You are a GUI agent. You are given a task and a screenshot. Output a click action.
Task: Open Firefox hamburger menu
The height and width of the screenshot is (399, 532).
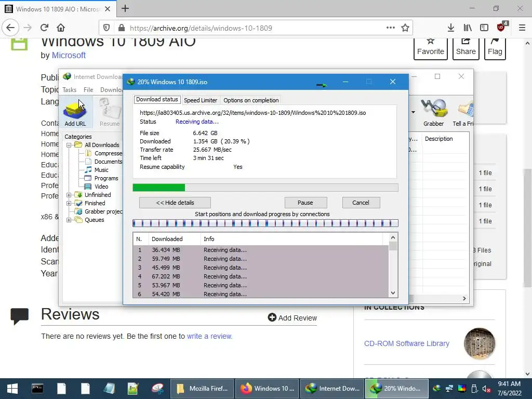pos(522,28)
